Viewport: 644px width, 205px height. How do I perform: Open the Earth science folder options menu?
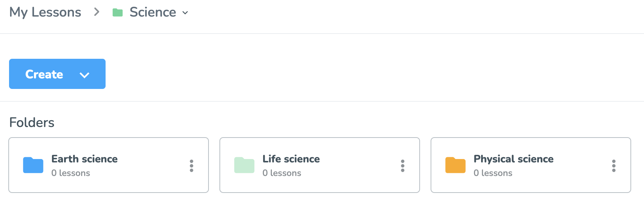click(x=192, y=166)
